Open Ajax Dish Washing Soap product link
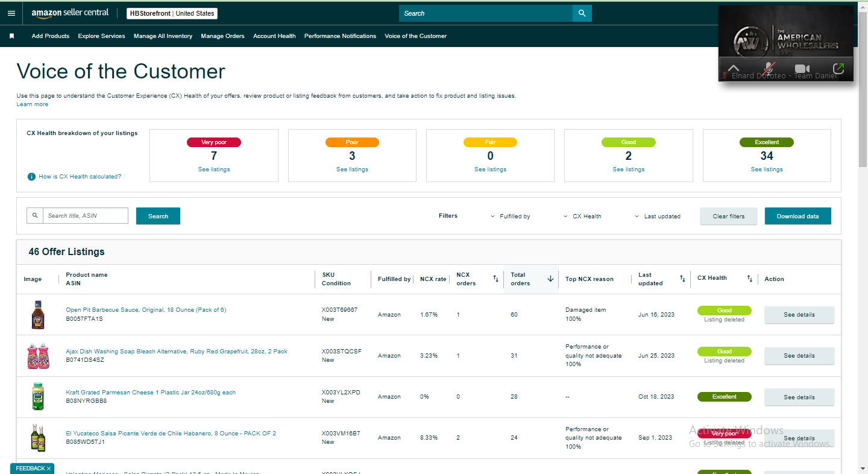868x474 pixels. [177, 352]
